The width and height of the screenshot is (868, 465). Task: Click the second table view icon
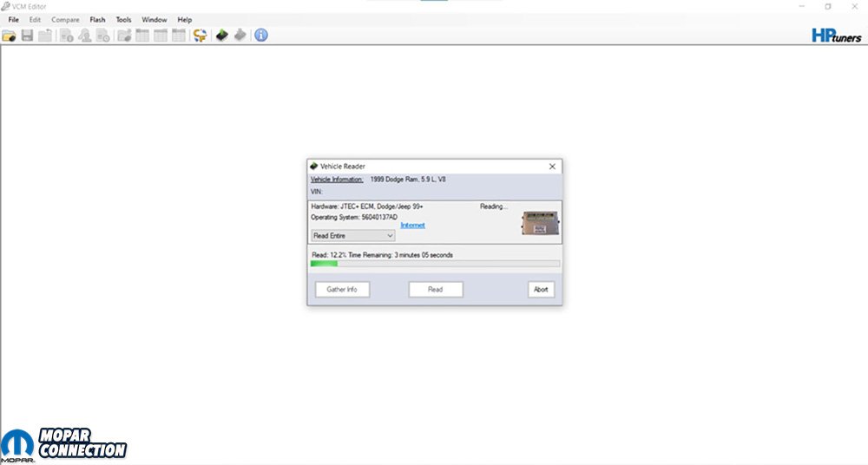161,36
